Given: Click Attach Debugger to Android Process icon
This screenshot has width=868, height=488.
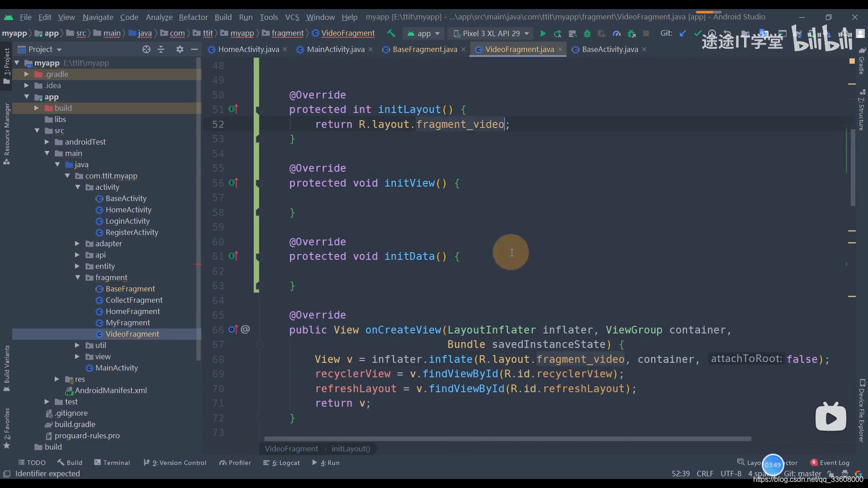Looking at the screenshot, I should click(x=632, y=33).
